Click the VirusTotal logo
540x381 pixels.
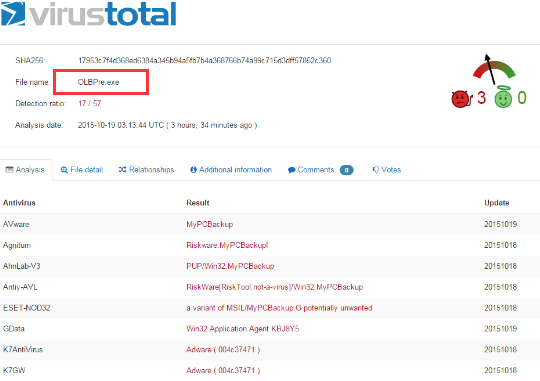coord(89,14)
